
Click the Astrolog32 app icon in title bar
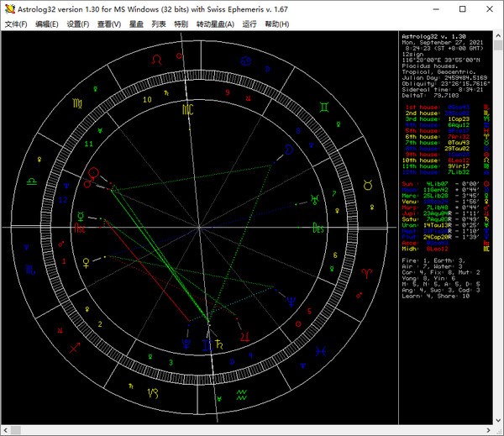coord(10,9)
